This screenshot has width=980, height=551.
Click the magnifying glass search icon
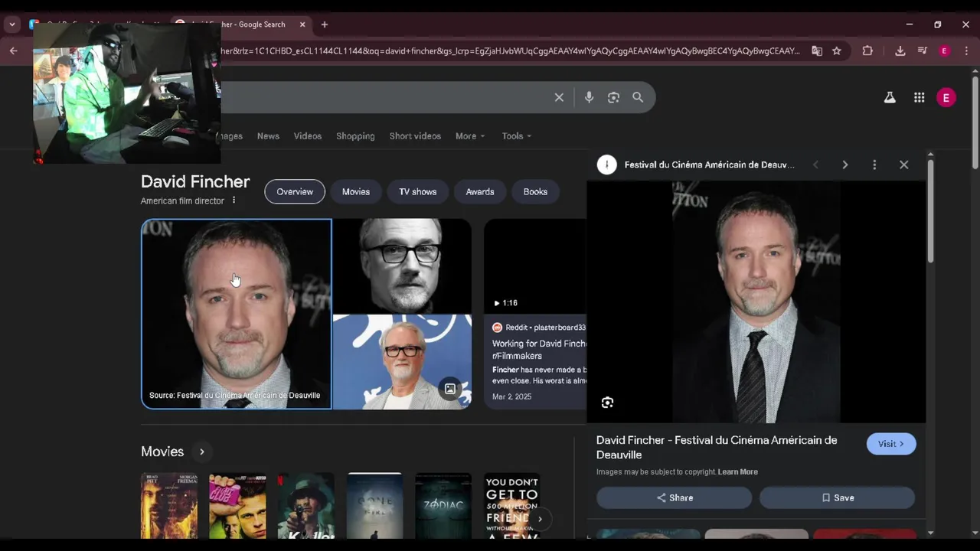click(638, 97)
